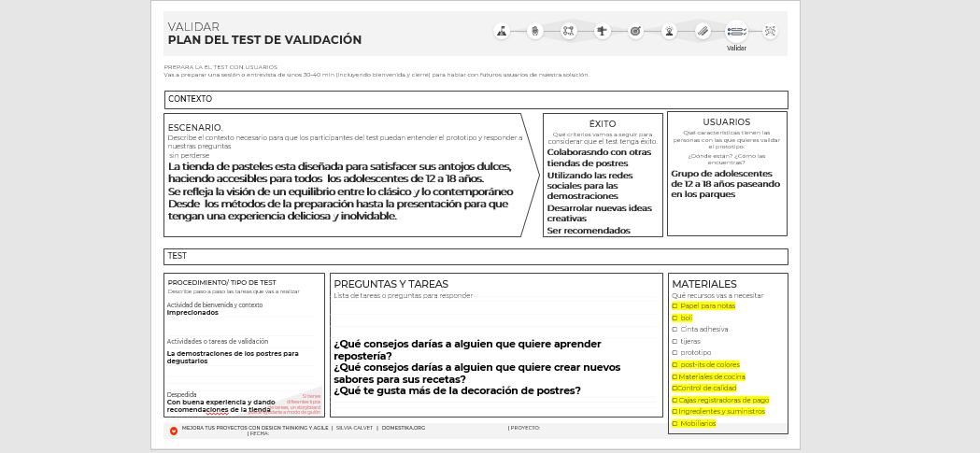Click the signpost directions step icon

click(602, 31)
